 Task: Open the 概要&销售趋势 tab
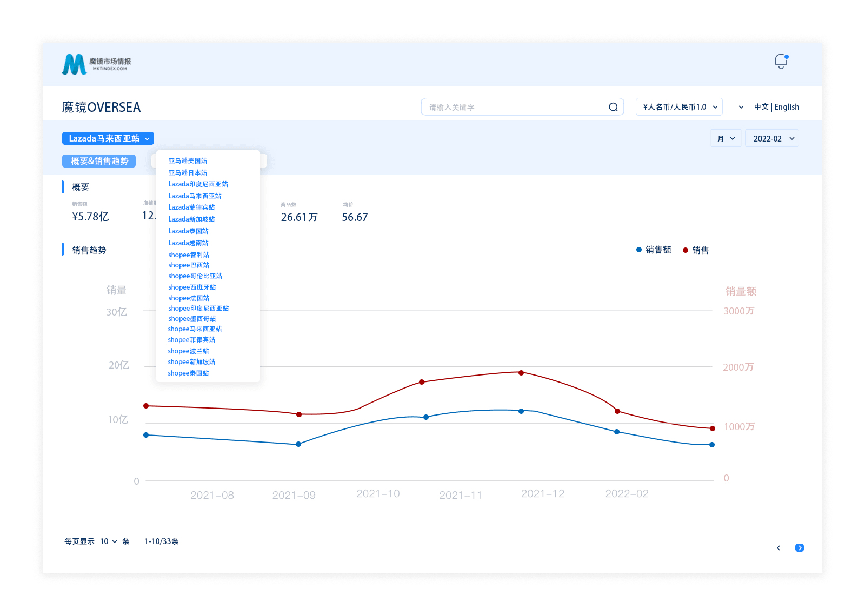pyautogui.click(x=99, y=161)
